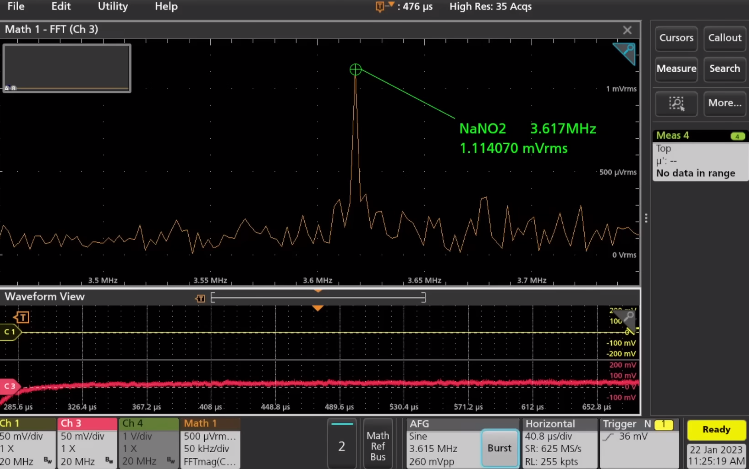Open the File menu
The height and width of the screenshot is (469, 749).
[16, 6]
